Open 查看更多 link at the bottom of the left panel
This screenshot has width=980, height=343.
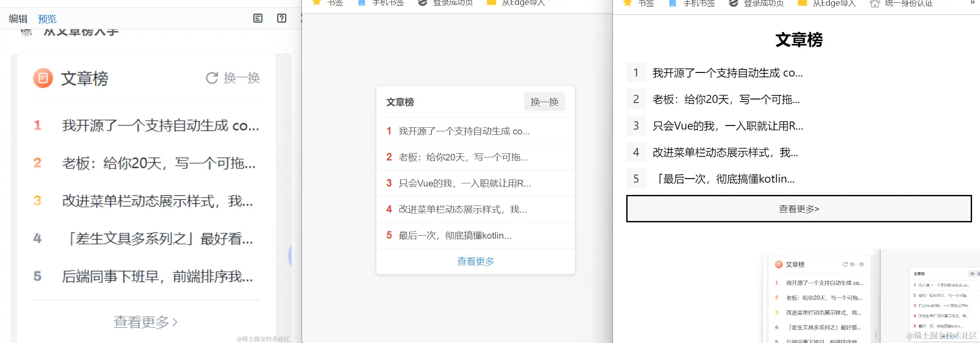point(146,322)
